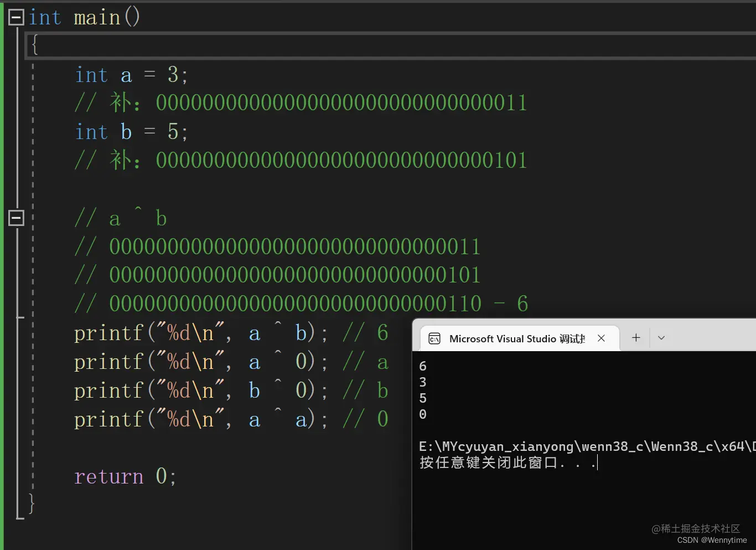756x550 pixels.
Task: Open the terminal tab dropdown chevron
Action: click(x=661, y=338)
